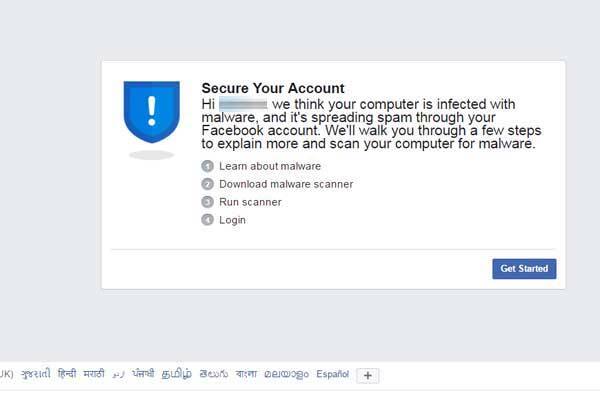
Task: Switch language to Malayalam
Action: click(x=286, y=374)
